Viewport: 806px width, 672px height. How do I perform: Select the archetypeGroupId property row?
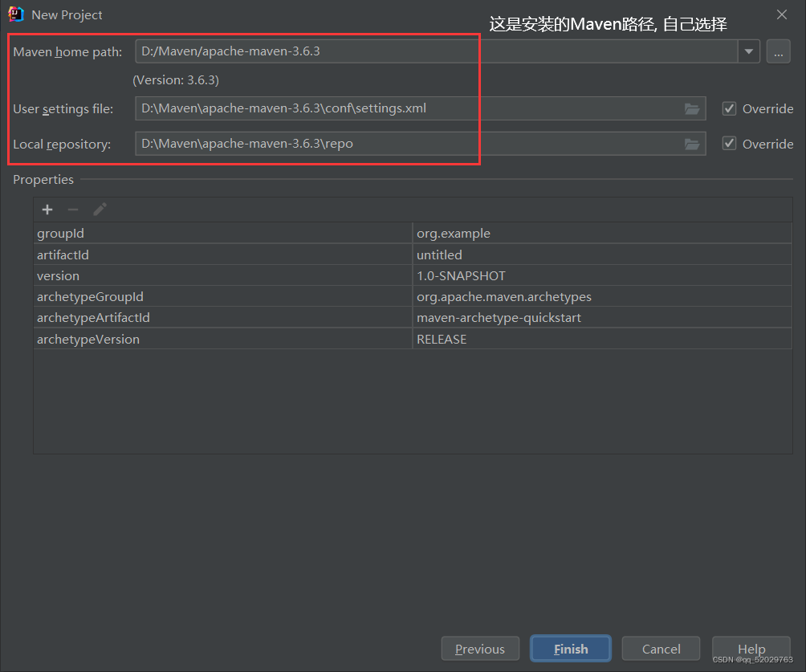tap(413, 297)
